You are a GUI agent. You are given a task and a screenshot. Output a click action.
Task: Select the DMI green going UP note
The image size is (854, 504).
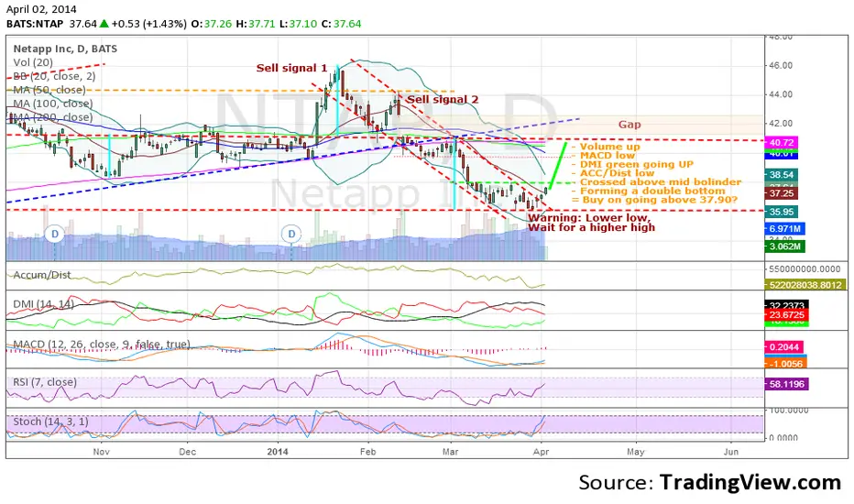(632, 164)
